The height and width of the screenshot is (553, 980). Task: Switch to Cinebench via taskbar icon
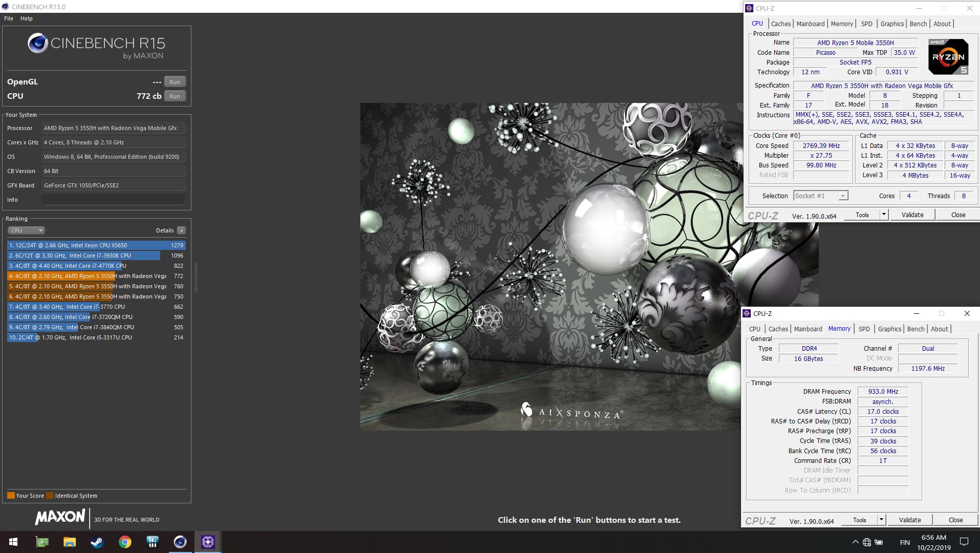180,542
